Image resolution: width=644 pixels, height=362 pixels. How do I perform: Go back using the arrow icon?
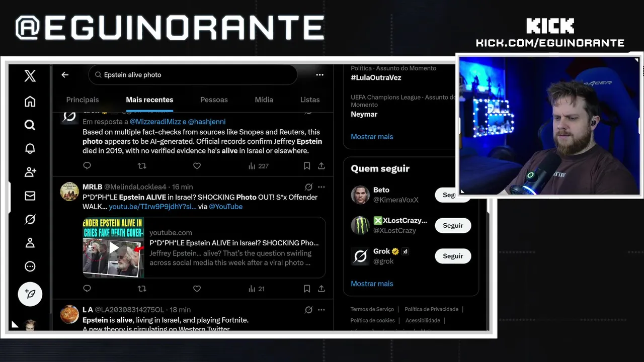click(x=65, y=74)
